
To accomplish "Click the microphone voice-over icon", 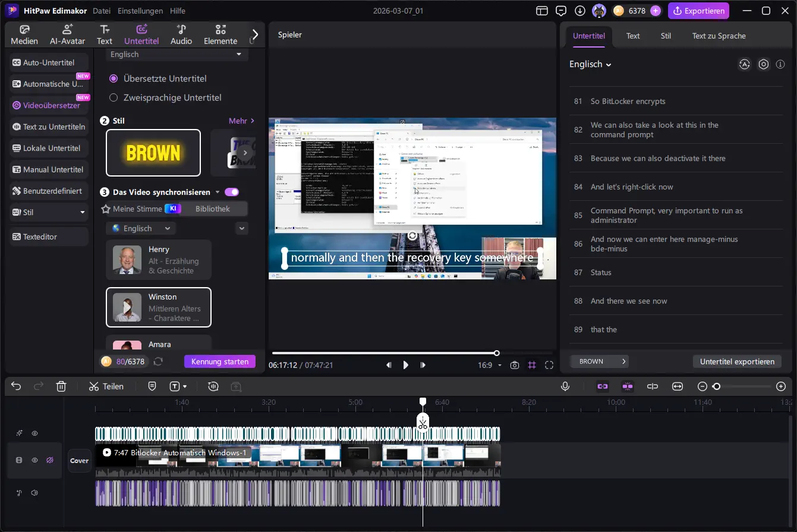I will [565, 386].
